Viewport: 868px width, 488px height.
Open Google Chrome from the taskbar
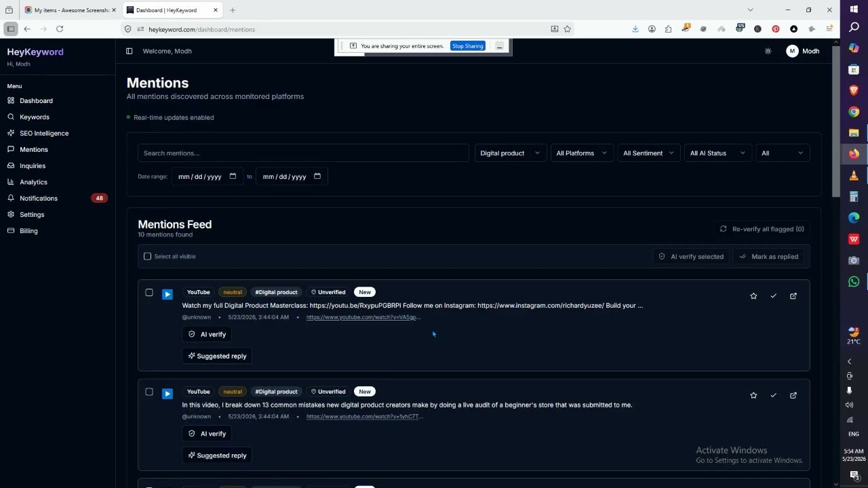[x=854, y=112]
